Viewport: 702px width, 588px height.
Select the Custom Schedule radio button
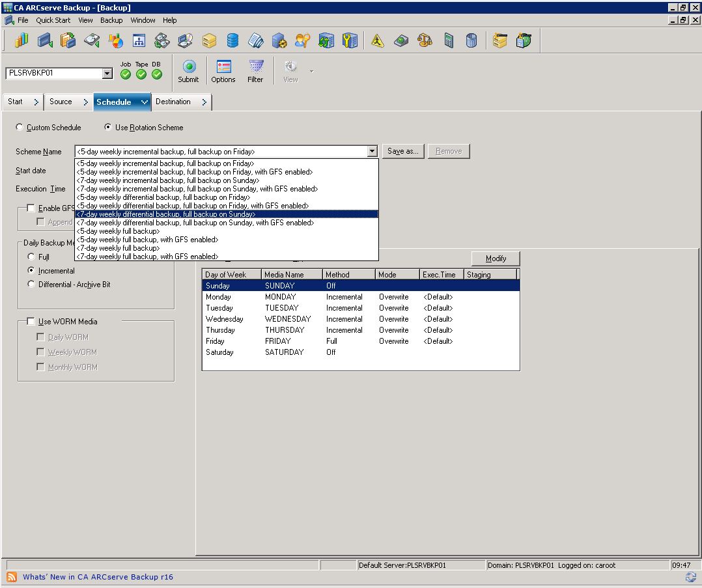pos(20,128)
